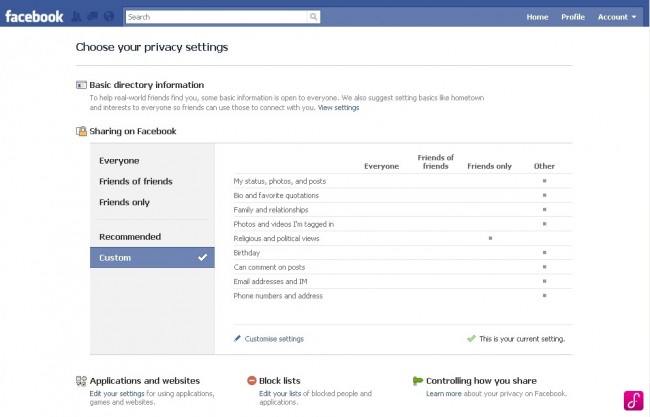Click Learn more about privacy link

pos(444,393)
